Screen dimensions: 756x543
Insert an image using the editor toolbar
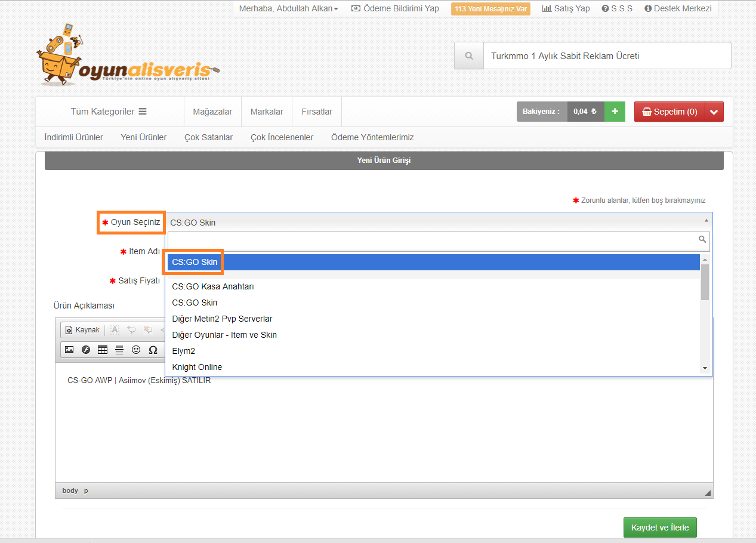tap(69, 350)
